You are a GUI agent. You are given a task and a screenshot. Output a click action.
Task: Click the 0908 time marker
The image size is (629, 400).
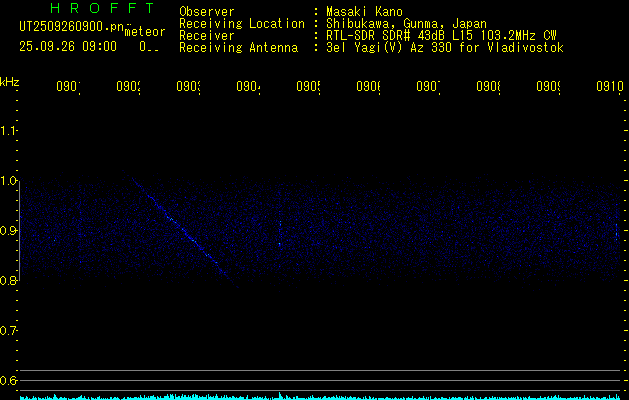[x=488, y=86]
